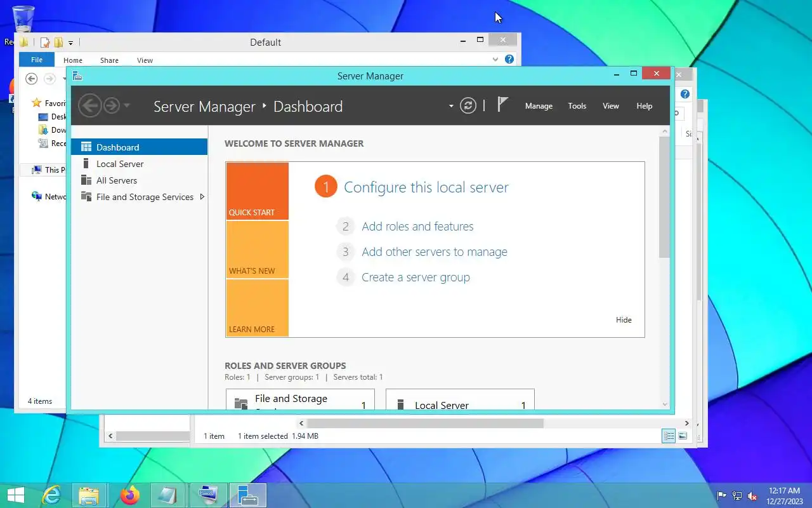Open File and Storage Services in the sidebar
This screenshot has height=508, width=812.
click(x=139, y=197)
